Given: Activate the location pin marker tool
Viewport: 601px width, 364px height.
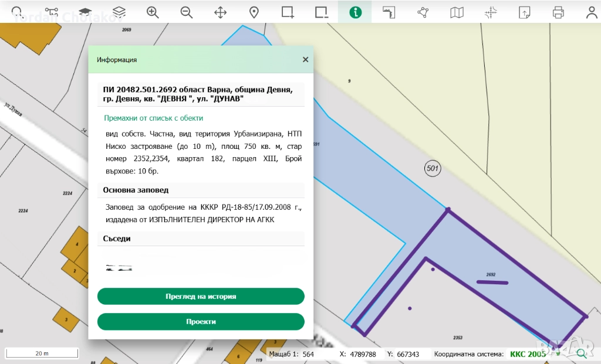Looking at the screenshot, I should pos(254,12).
